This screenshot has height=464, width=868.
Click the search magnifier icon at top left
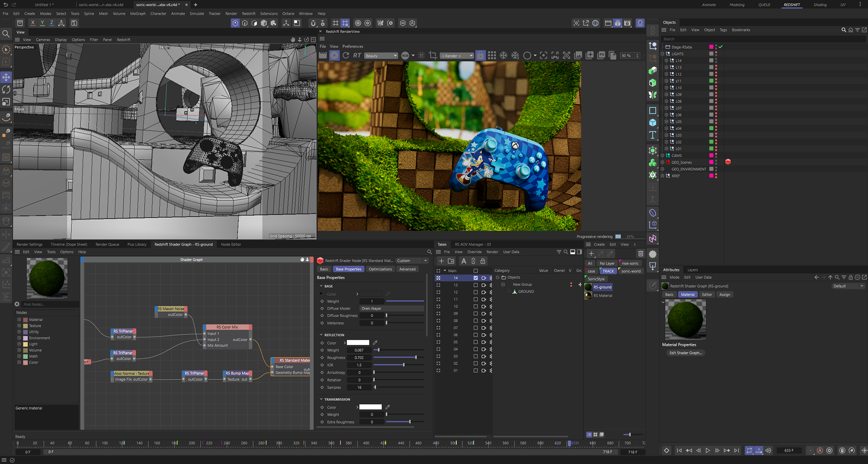point(6,33)
